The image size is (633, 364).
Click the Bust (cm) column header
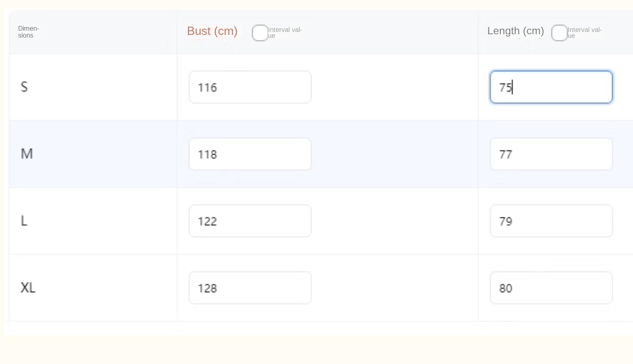click(212, 31)
